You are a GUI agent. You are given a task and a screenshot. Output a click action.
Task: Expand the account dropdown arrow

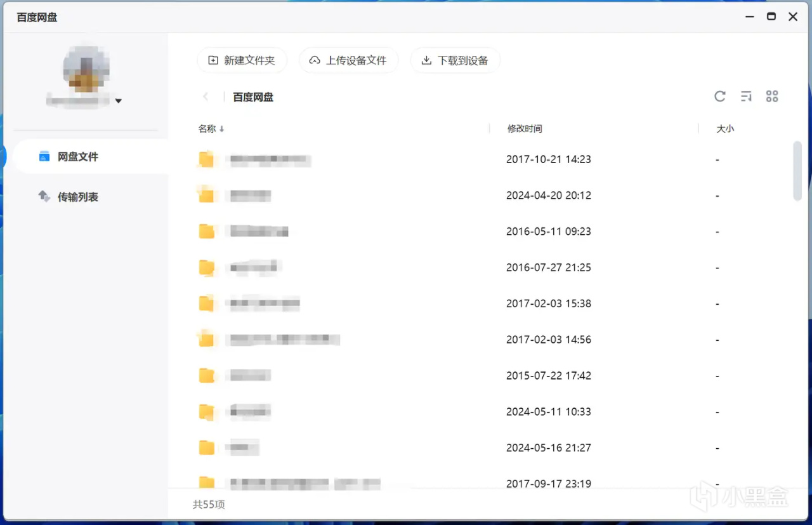pyautogui.click(x=119, y=101)
